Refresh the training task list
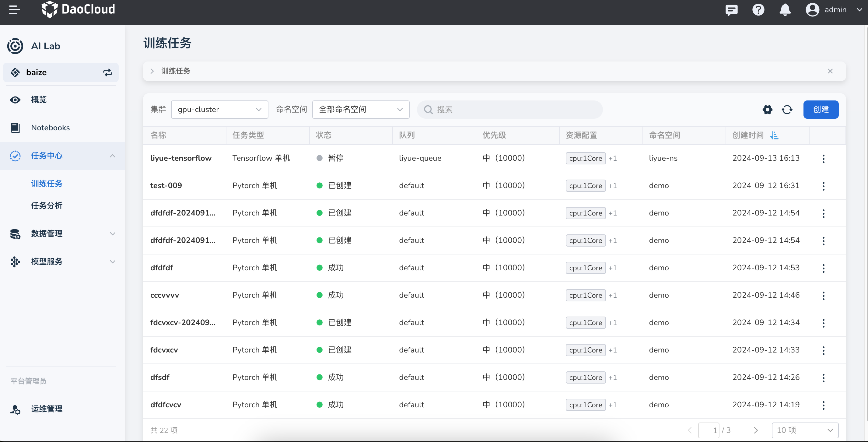The width and height of the screenshot is (868, 442). pyautogui.click(x=787, y=110)
